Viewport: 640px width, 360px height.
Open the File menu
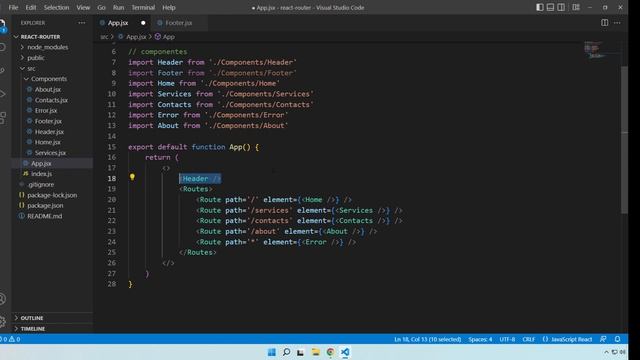coord(13,7)
